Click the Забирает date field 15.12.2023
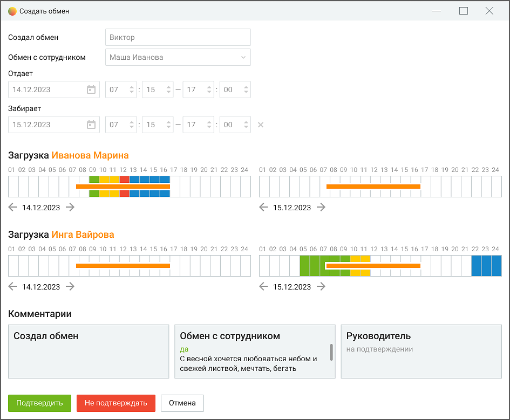 pyautogui.click(x=54, y=125)
